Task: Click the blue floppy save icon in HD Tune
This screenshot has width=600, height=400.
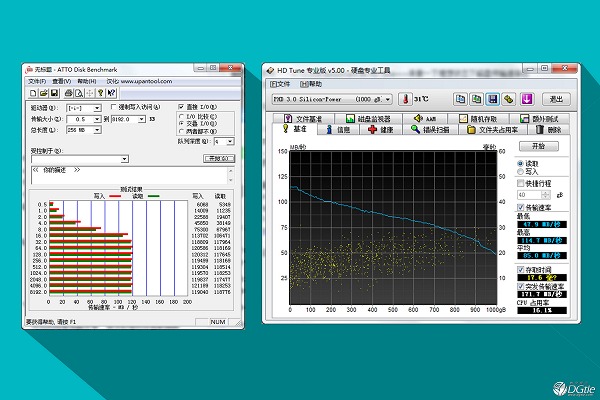Action: [x=492, y=99]
